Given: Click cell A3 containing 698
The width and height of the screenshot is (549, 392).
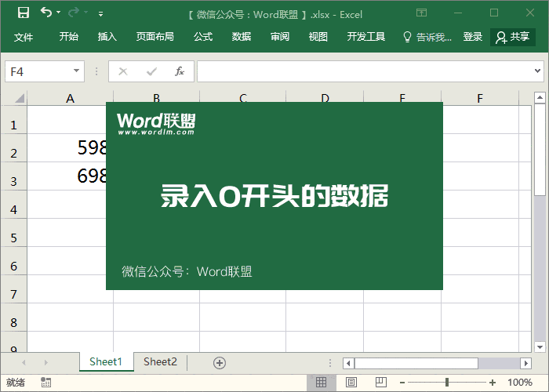Looking at the screenshot, I should [67, 176].
